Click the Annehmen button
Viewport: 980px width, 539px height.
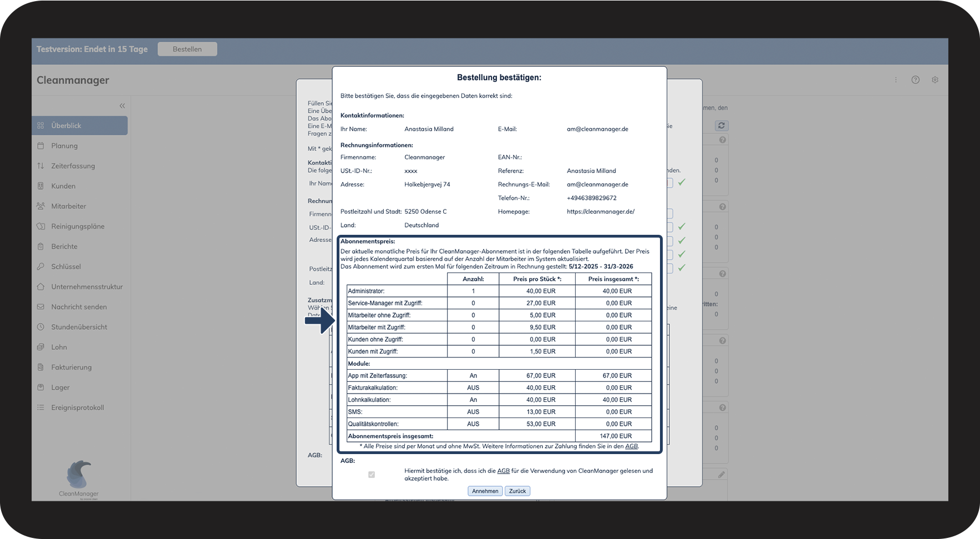pyautogui.click(x=485, y=491)
